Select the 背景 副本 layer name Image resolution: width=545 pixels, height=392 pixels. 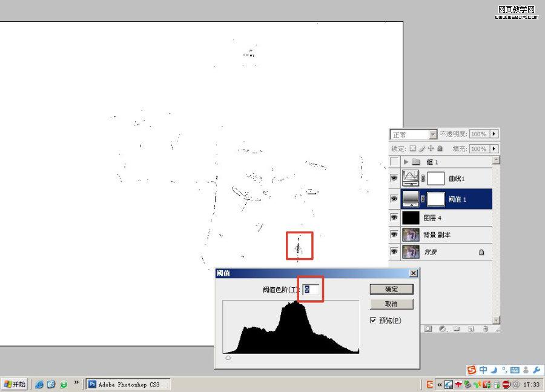click(437, 235)
